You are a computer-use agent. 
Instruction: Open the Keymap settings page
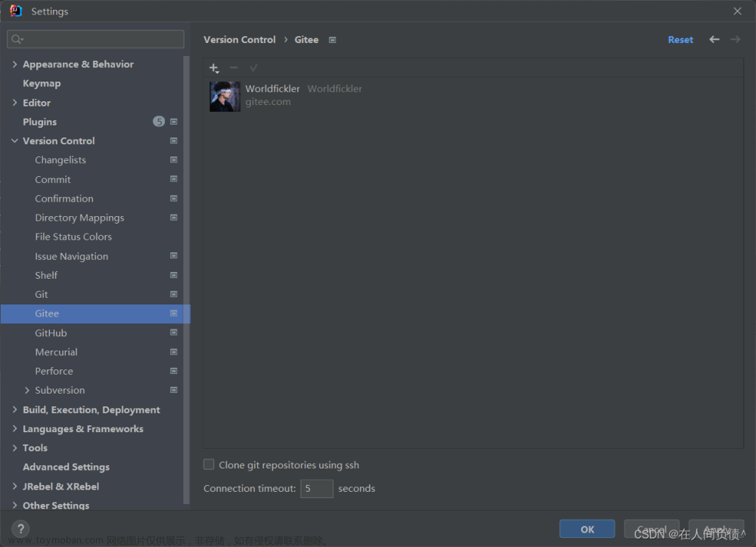tap(42, 83)
